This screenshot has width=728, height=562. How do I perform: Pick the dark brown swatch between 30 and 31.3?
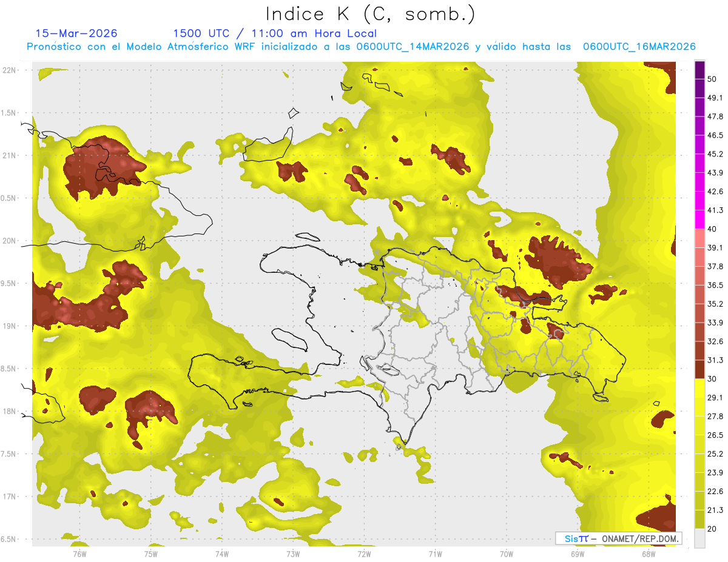coord(699,370)
